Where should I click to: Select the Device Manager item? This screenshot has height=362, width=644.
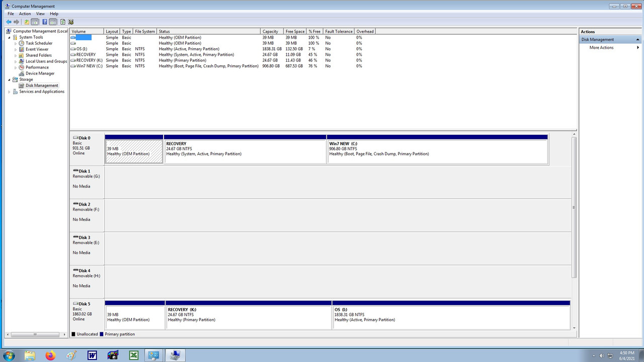pos(41,73)
